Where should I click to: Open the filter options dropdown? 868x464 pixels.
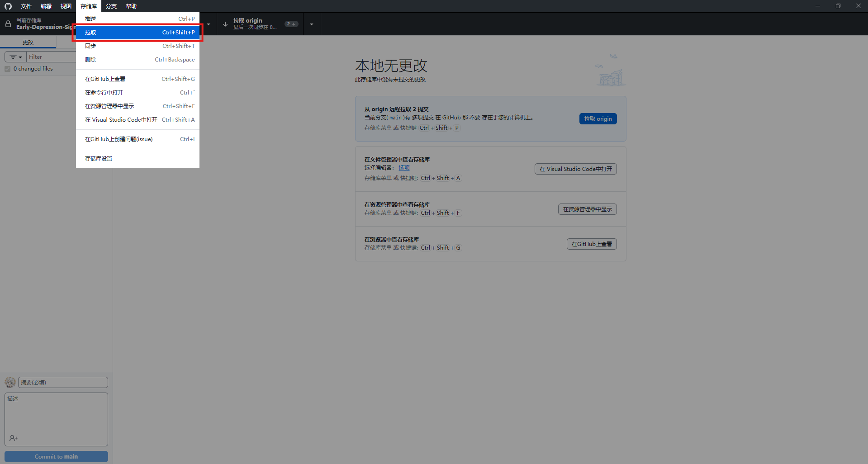(x=16, y=57)
